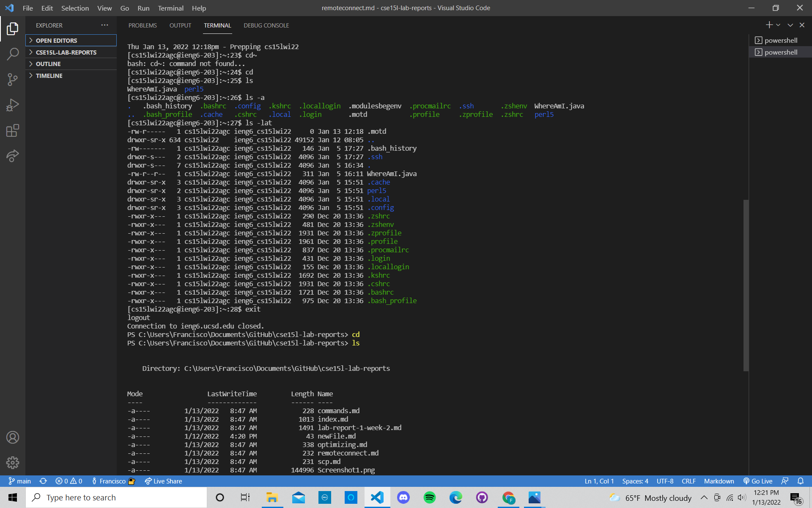Screen dimensions: 812x508
Task: Open Discord from taskbar
Action: pyautogui.click(x=403, y=497)
